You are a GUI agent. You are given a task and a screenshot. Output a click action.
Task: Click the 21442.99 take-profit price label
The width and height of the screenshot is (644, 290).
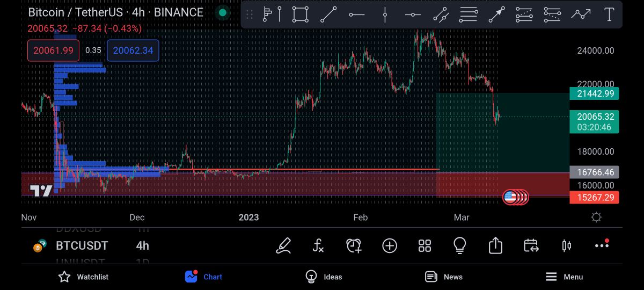pos(595,94)
